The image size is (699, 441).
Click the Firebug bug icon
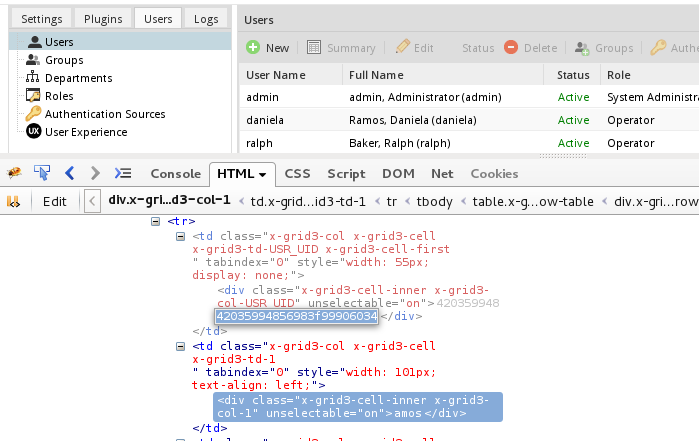(x=14, y=173)
